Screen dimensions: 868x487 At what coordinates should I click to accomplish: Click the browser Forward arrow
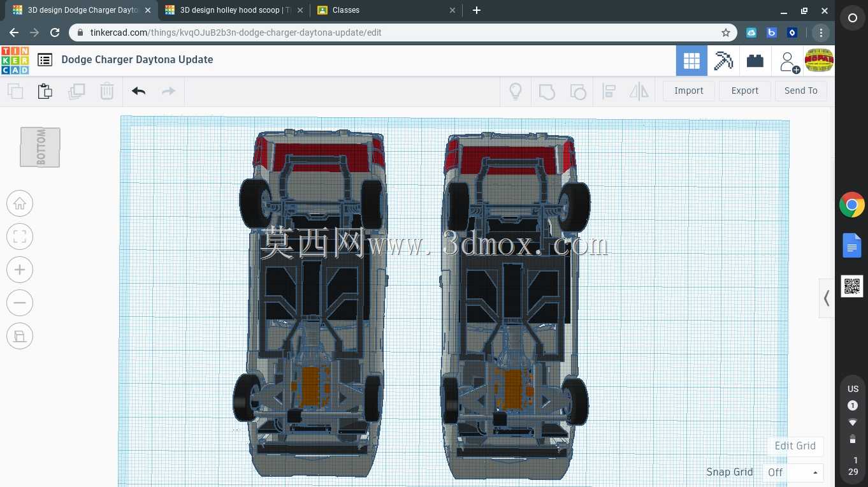tap(34, 33)
